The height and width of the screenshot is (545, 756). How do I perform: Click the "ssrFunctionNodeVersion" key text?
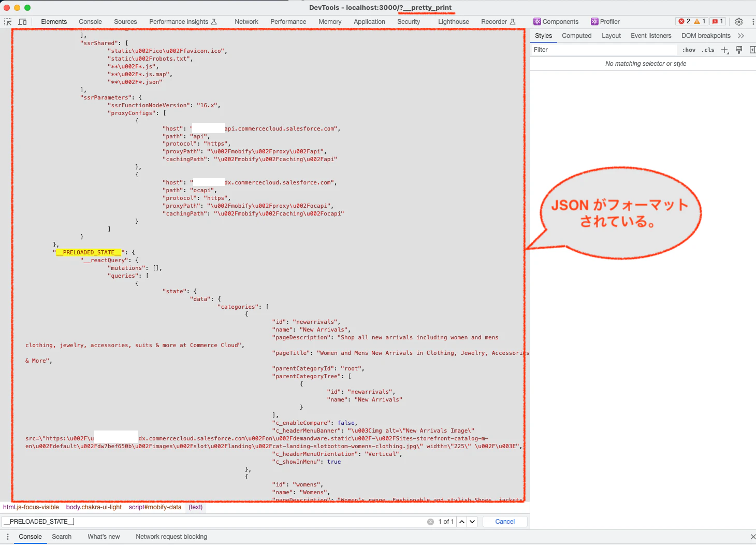point(149,105)
